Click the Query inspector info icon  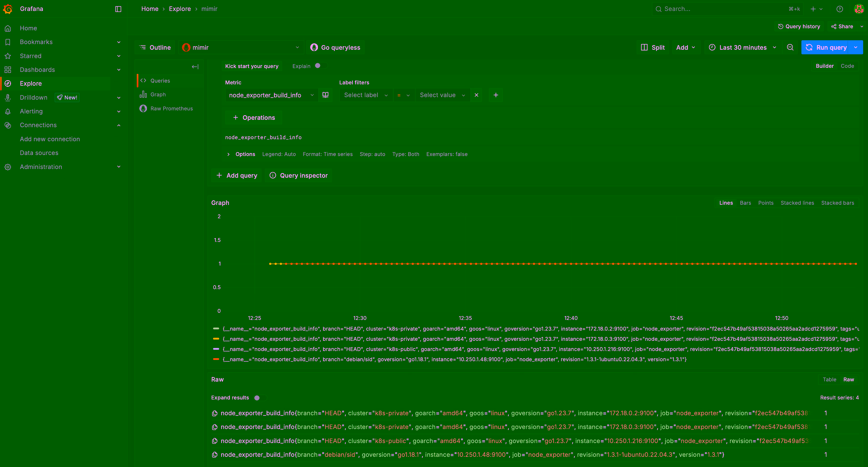273,175
